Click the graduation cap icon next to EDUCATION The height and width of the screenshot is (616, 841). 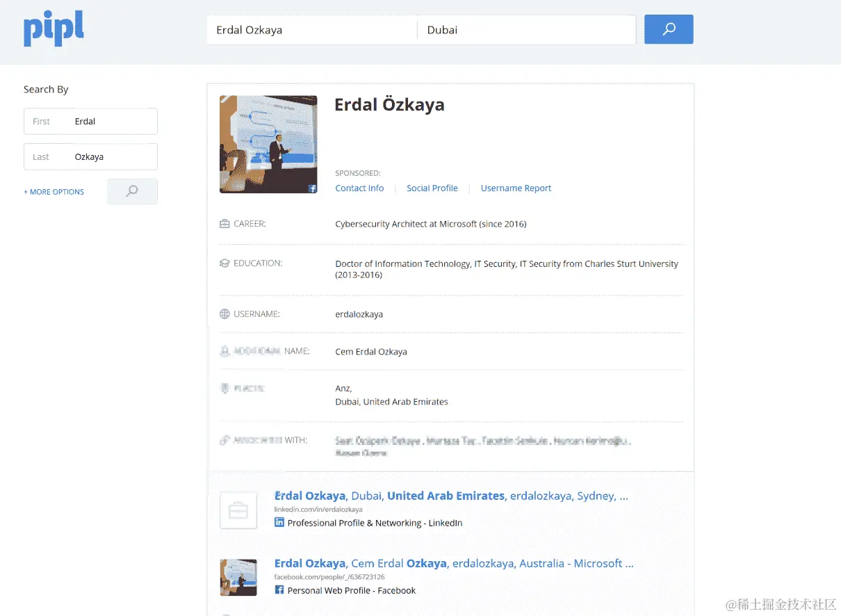click(x=224, y=264)
